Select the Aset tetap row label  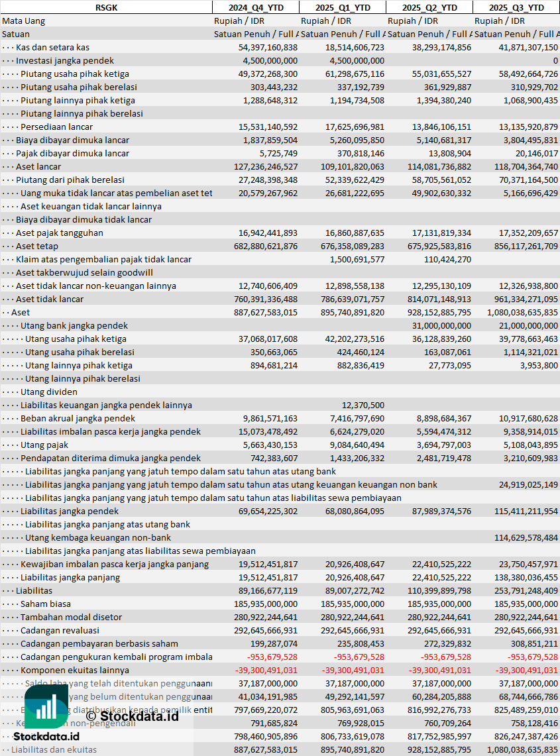tap(37, 246)
